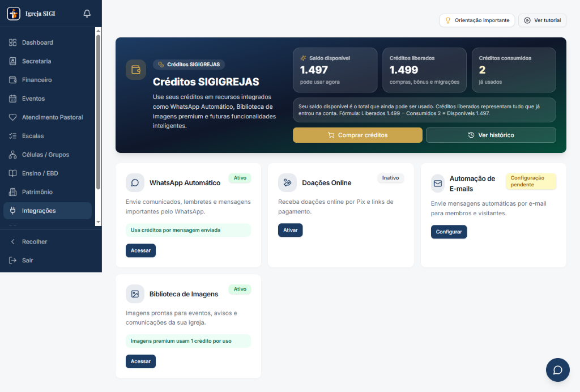Click the Escalas checklist icon
580x392 pixels.
(x=12, y=136)
